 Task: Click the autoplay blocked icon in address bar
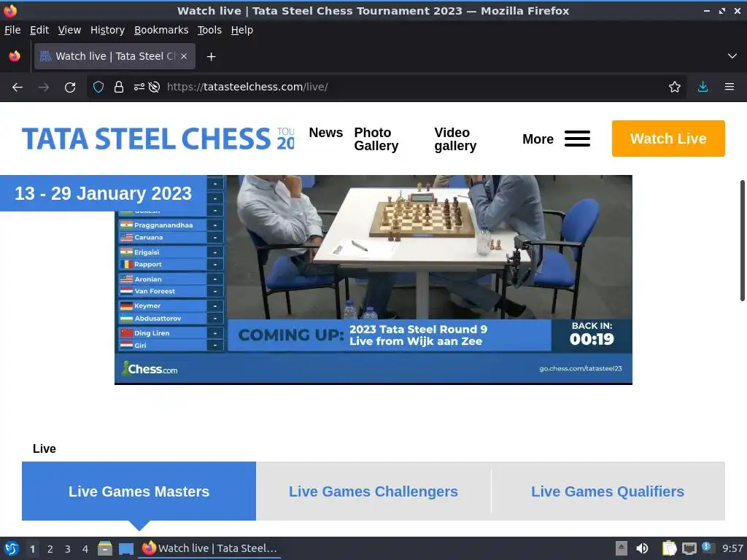154,87
